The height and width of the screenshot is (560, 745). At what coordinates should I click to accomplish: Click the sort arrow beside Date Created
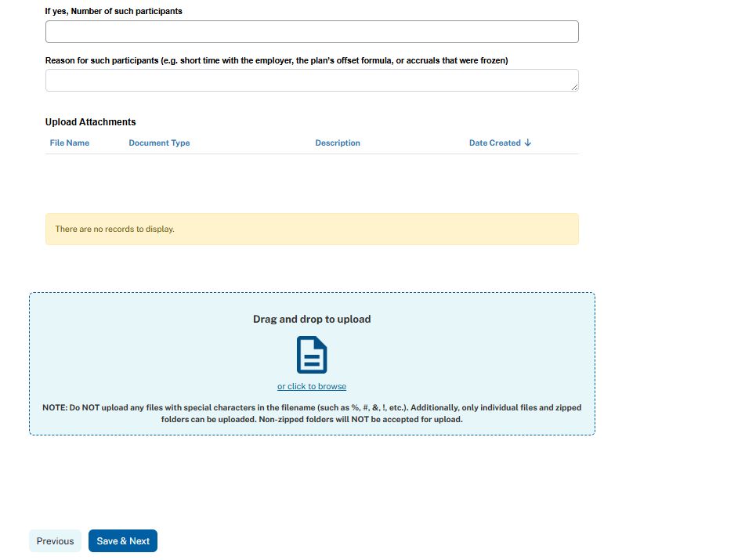coord(528,143)
